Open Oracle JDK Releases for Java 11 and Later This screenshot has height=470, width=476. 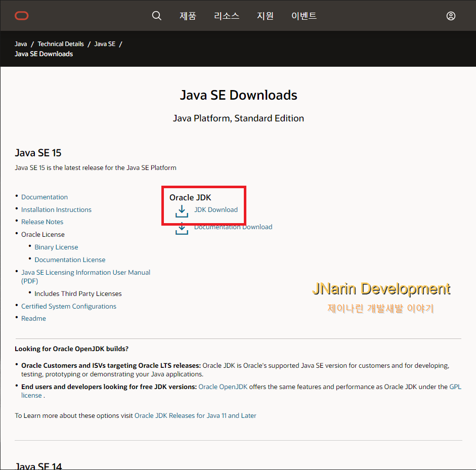click(195, 415)
